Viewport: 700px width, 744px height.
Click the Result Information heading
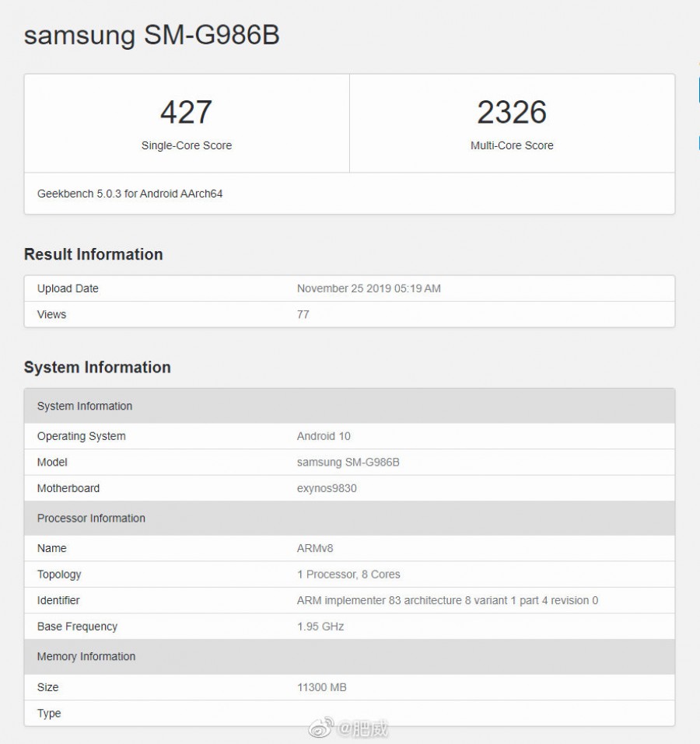pyautogui.click(x=93, y=254)
